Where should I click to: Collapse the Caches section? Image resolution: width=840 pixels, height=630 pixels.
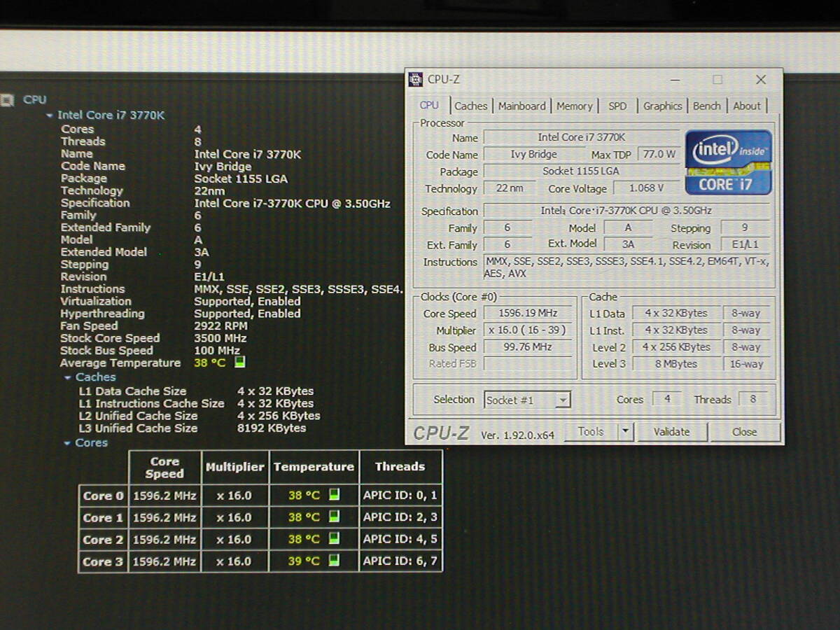tap(68, 377)
